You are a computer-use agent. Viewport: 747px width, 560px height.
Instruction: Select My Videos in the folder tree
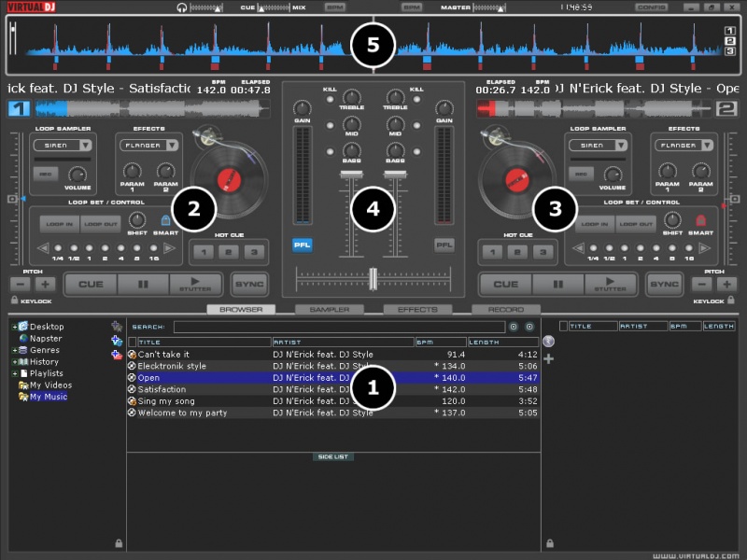(x=50, y=385)
